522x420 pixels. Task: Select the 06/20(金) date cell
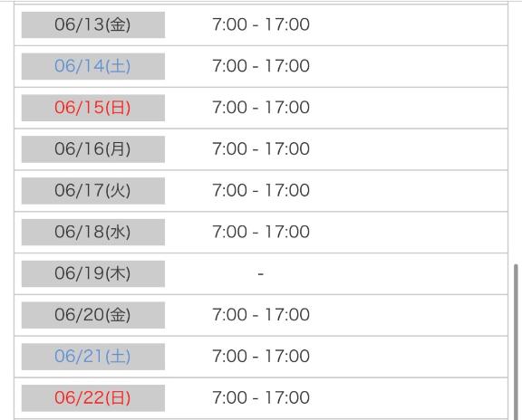click(x=93, y=315)
